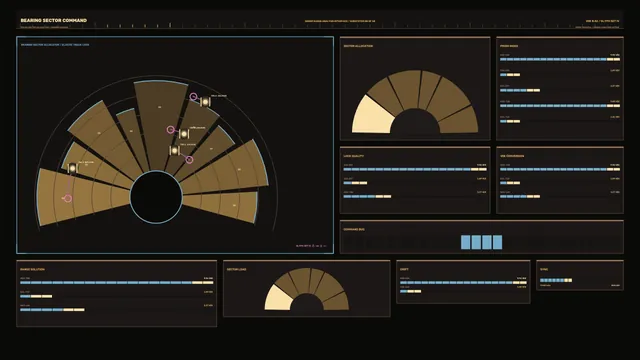Click the longest bar in Lock Quality panel
This screenshot has height=360, width=640.
pyautogui.click(x=415, y=169)
